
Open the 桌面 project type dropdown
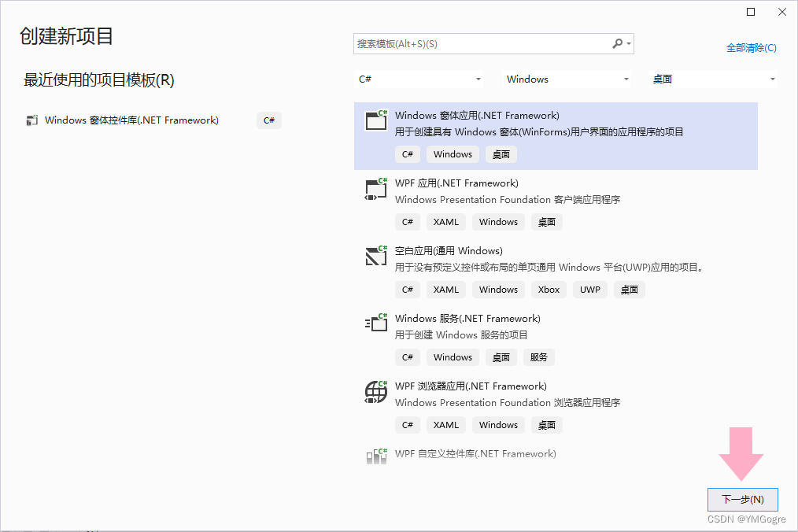click(x=713, y=79)
